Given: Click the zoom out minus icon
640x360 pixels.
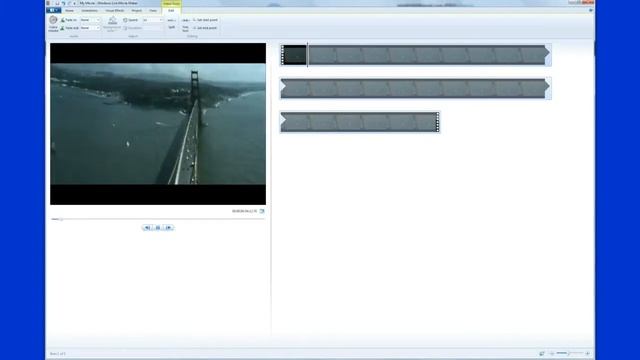Looking at the screenshot, I should 552,353.
